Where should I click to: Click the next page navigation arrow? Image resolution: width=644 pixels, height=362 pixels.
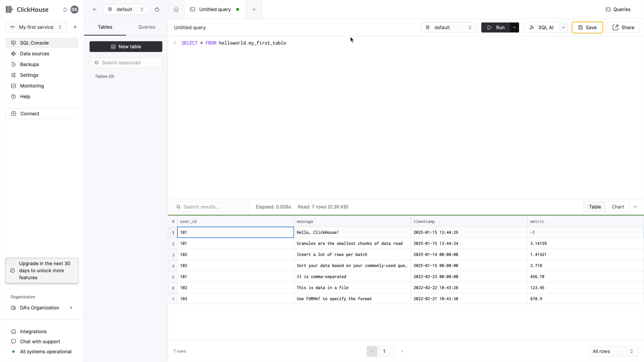click(402, 351)
